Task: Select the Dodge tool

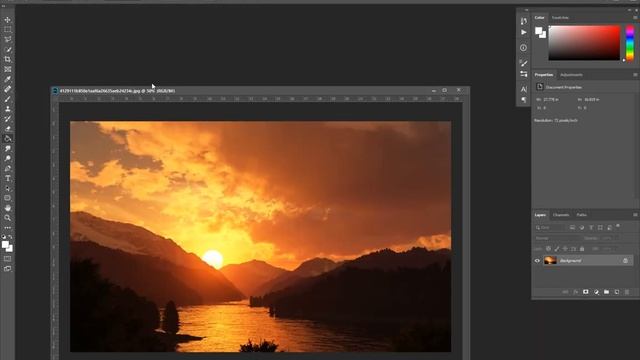Action: pyautogui.click(x=7, y=158)
